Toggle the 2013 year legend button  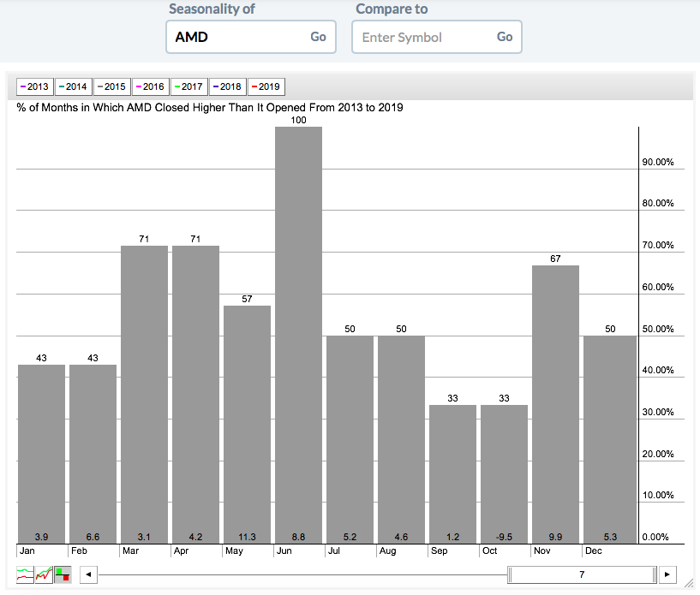(34, 86)
